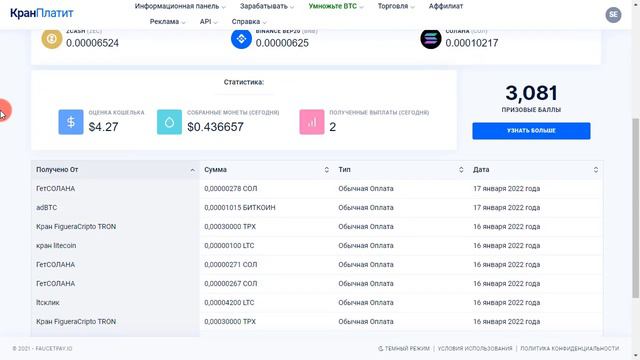Select adBTC row date 17 января 2022

coord(507,208)
